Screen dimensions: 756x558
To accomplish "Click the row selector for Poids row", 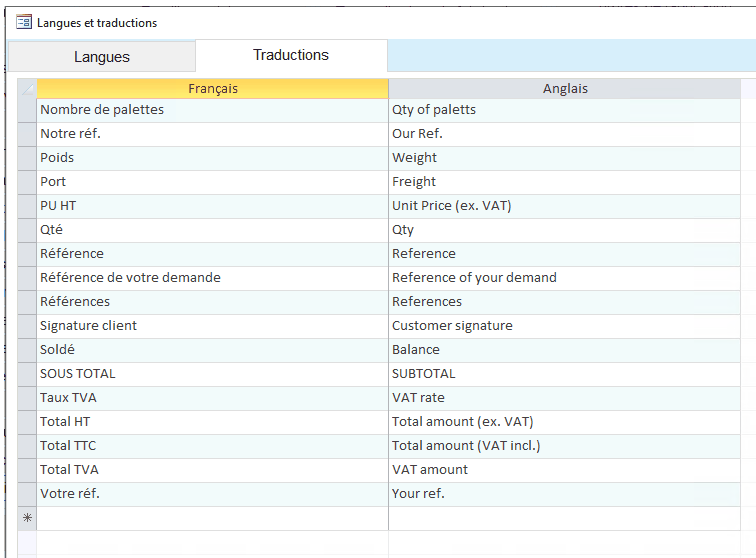I will [x=27, y=158].
